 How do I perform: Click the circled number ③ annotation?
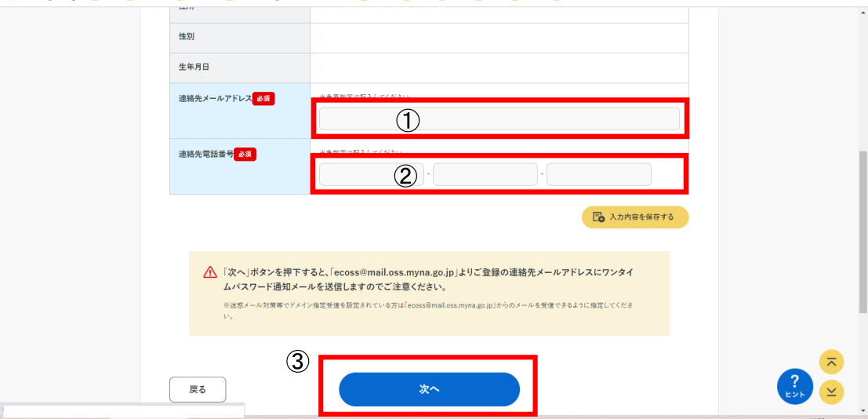coord(296,362)
